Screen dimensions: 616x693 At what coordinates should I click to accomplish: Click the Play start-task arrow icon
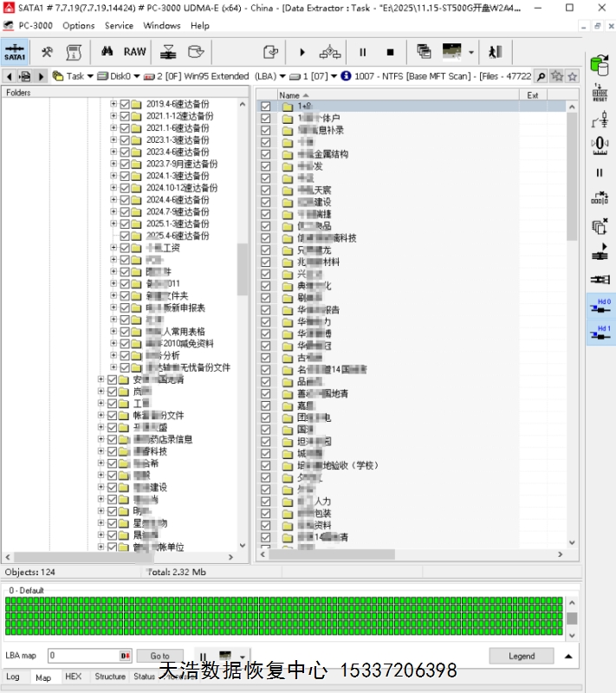tap(302, 52)
